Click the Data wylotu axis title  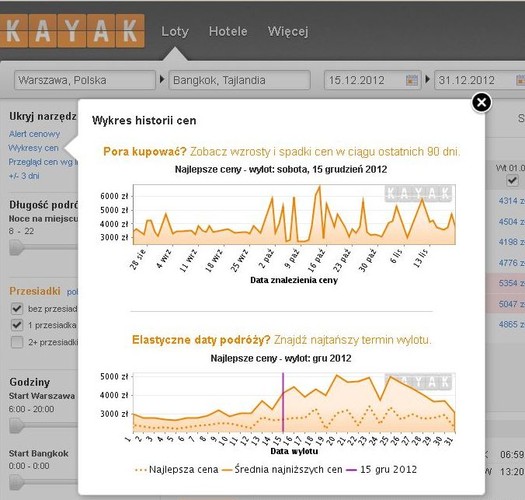pos(294,451)
